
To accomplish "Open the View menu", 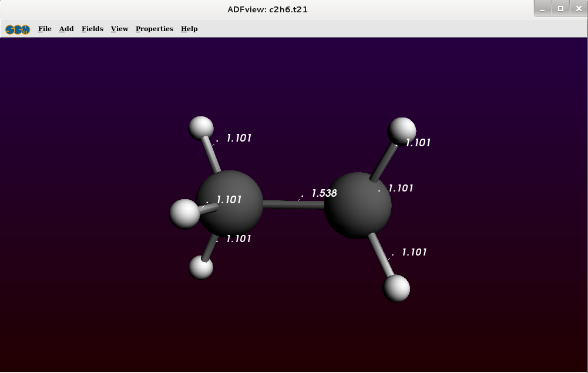I will pyautogui.click(x=119, y=29).
